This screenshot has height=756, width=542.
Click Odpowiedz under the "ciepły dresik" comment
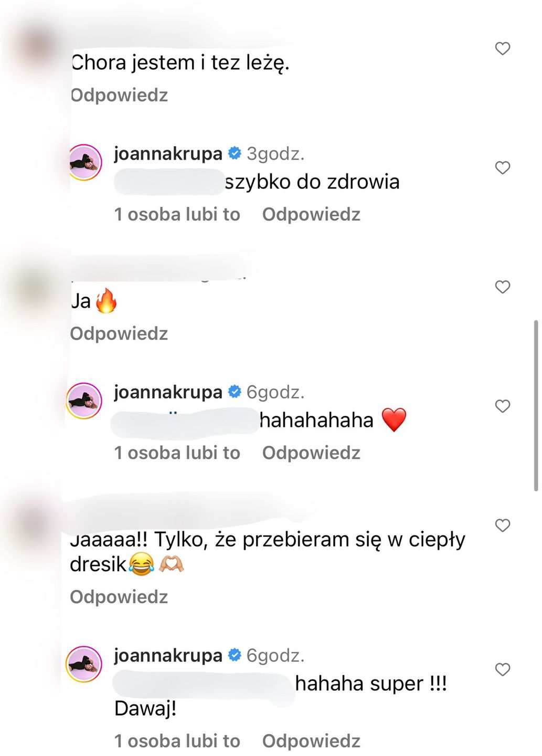click(x=119, y=597)
